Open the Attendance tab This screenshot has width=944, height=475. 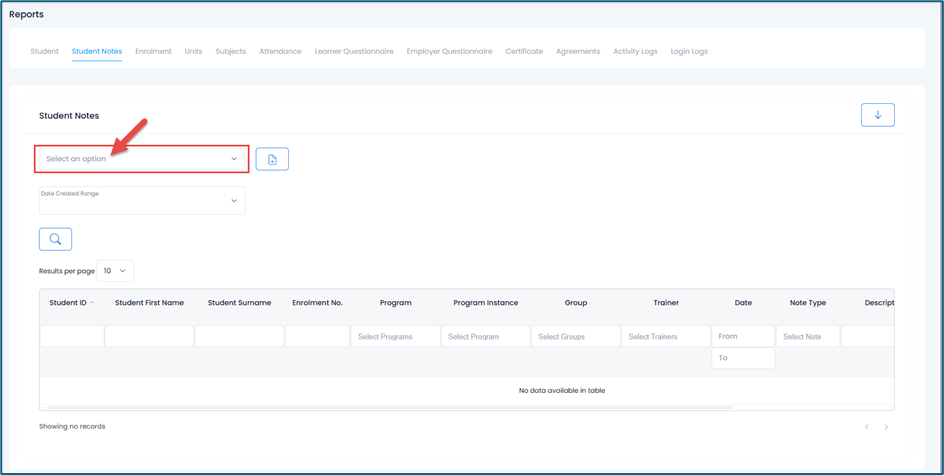point(280,51)
